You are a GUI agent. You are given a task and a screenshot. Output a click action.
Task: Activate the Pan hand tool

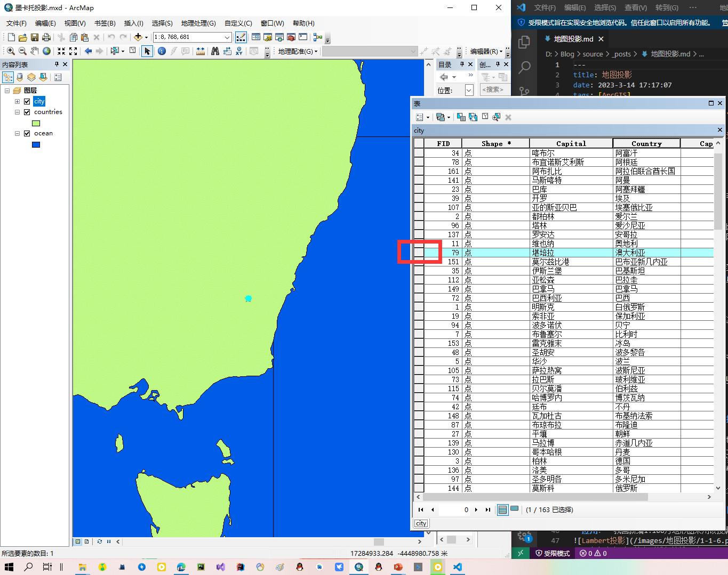[35, 51]
